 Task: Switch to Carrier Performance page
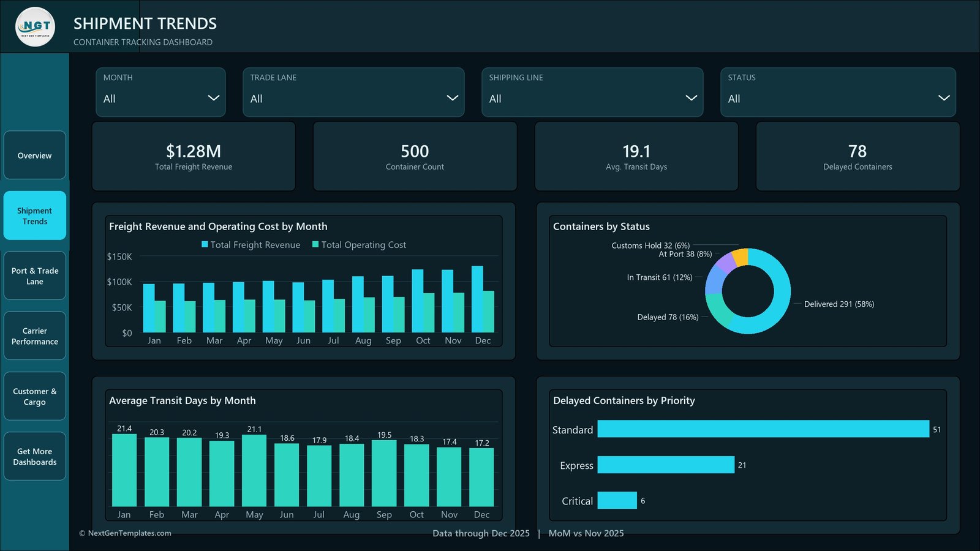tap(35, 336)
